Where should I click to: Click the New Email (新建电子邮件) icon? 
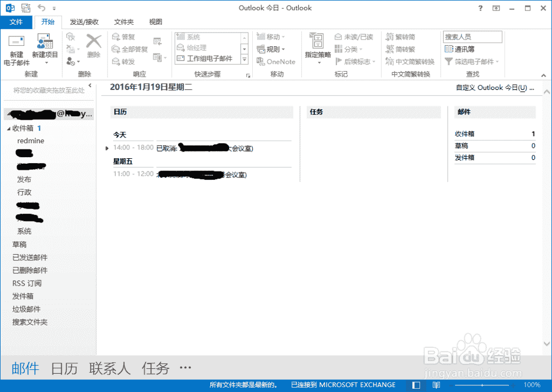tap(16, 41)
